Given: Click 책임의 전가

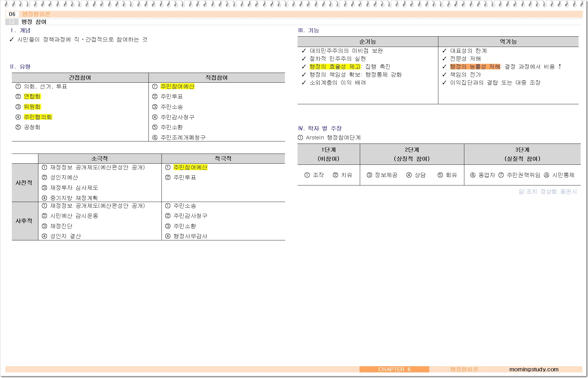Looking at the screenshot, I should [465, 75].
